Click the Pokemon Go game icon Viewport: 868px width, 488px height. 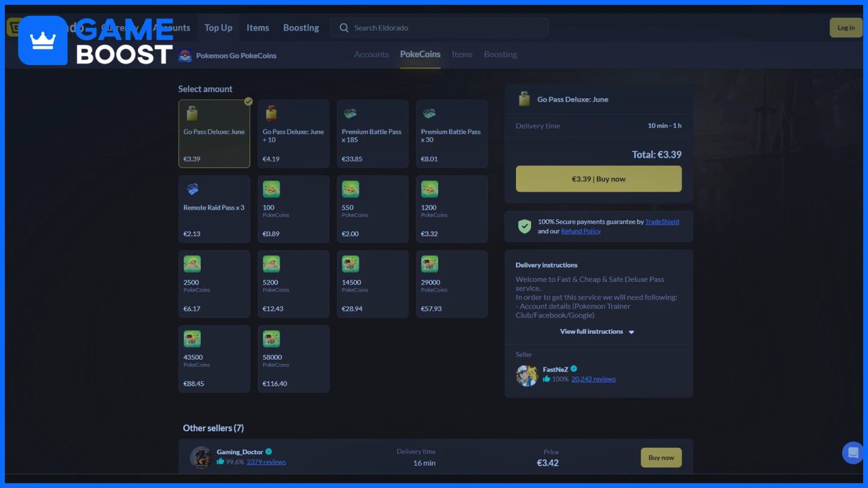coord(185,55)
